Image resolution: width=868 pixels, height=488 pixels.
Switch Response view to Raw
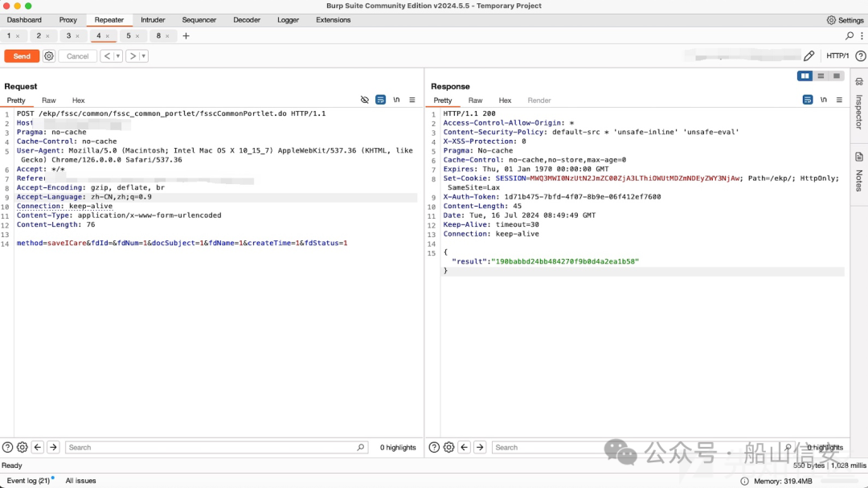tap(476, 100)
